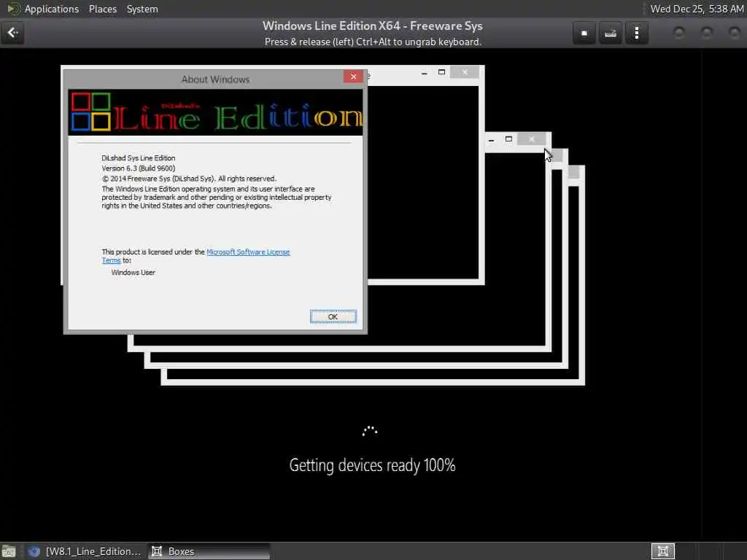Image resolution: width=747 pixels, height=560 pixels.
Task: Open the Places menu
Action: tap(102, 9)
